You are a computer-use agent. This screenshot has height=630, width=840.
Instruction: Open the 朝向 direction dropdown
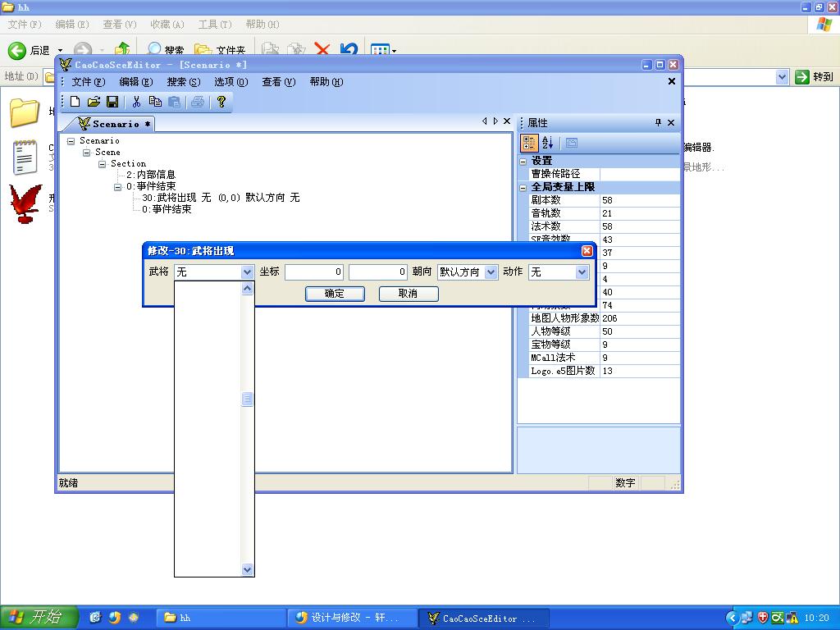tap(491, 272)
